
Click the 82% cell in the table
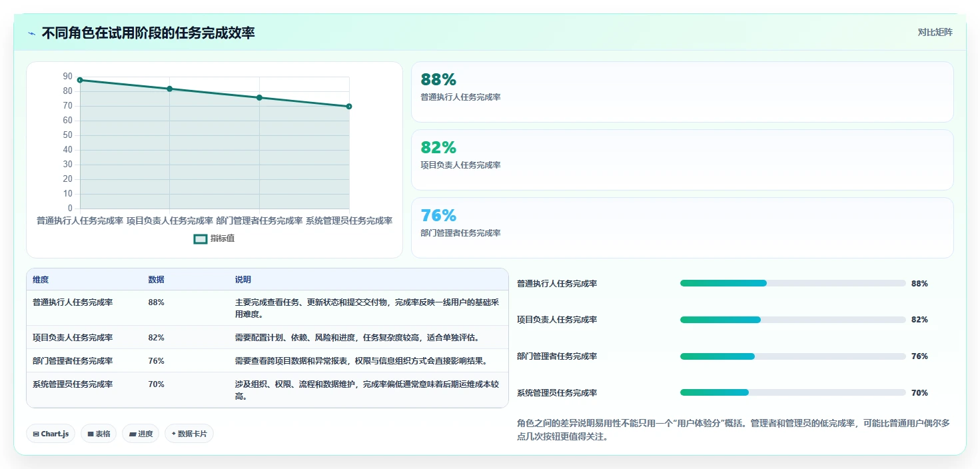coord(156,338)
